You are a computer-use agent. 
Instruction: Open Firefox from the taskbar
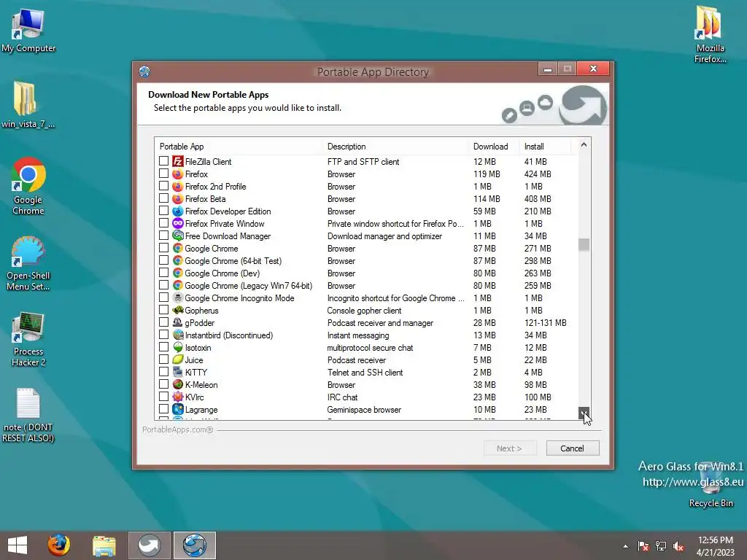tap(58, 545)
